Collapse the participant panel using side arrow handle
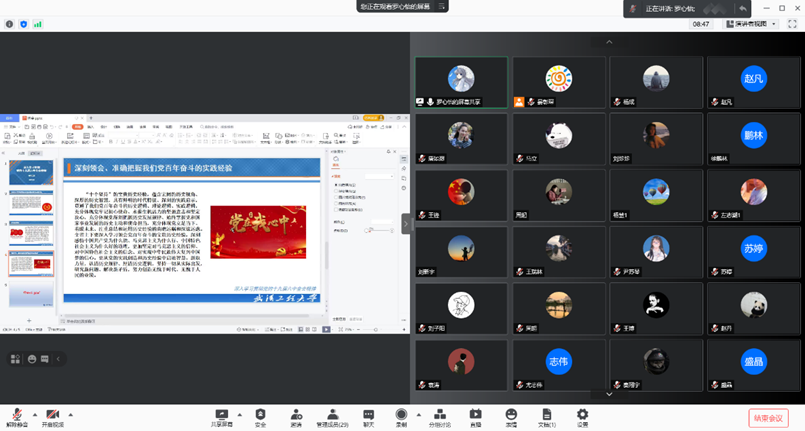805x431 pixels. coord(406,223)
